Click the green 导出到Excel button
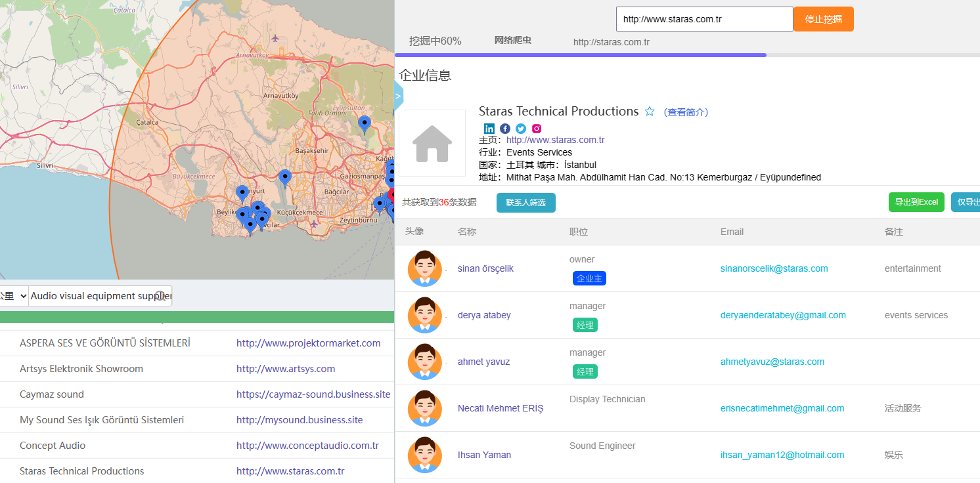Screen dimensions: 980x483 (x=916, y=202)
